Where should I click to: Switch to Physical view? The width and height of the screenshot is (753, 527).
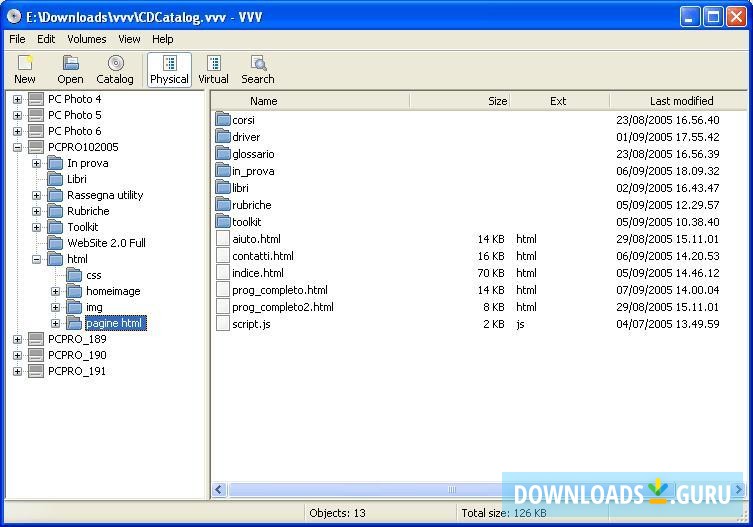click(x=169, y=70)
